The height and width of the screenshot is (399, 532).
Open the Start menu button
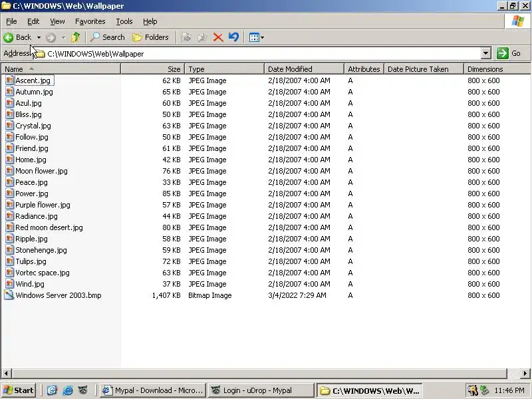coord(19,390)
